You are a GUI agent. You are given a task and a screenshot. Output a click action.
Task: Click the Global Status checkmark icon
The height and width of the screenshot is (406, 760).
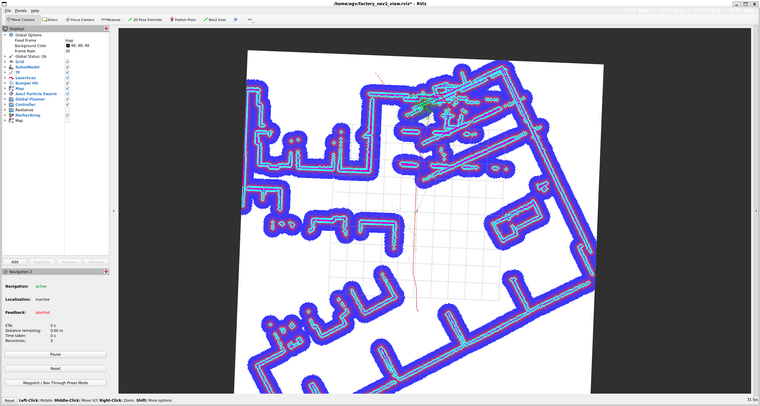11,56
